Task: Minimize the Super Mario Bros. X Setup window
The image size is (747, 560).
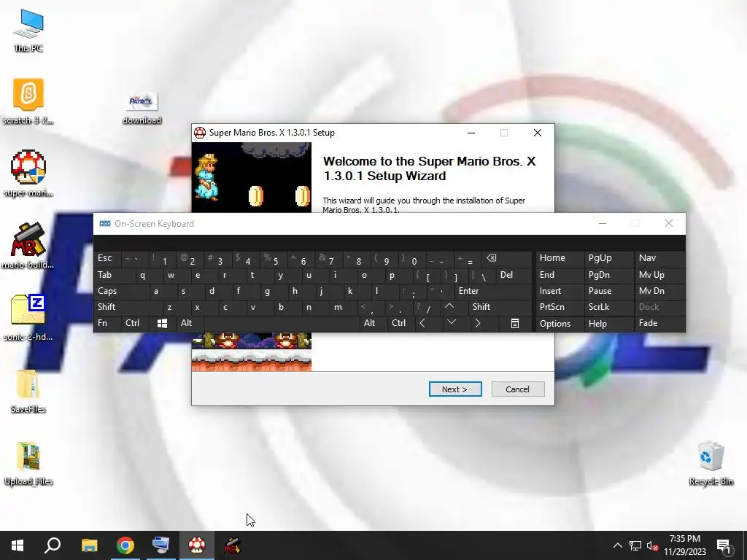Action: [x=471, y=133]
